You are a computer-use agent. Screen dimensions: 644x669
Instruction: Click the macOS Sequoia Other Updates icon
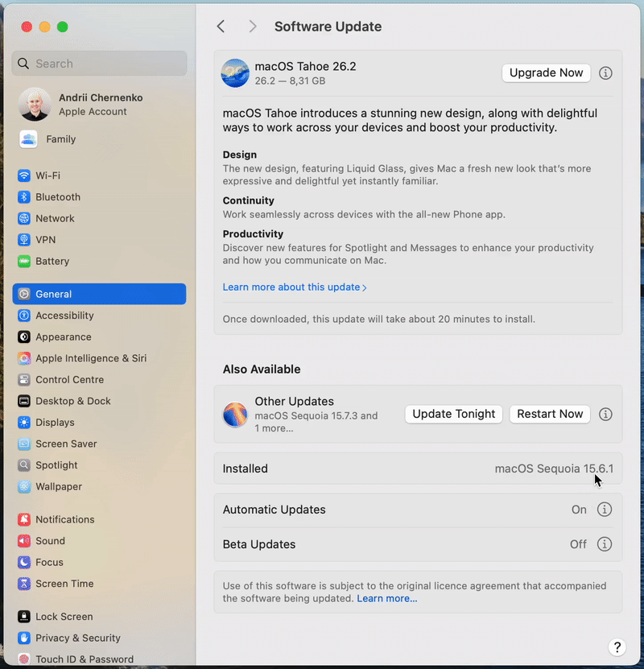pos(235,415)
